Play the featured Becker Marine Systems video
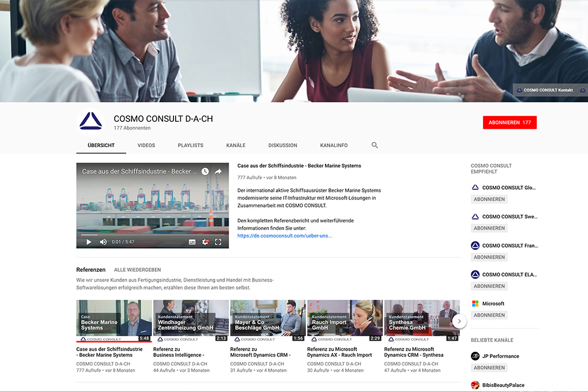This screenshot has width=588, height=392. tap(88, 242)
